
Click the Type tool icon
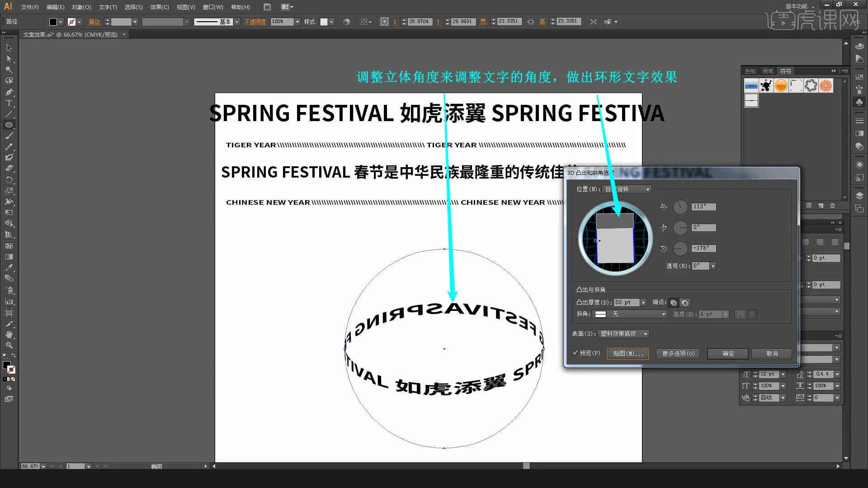(8, 103)
